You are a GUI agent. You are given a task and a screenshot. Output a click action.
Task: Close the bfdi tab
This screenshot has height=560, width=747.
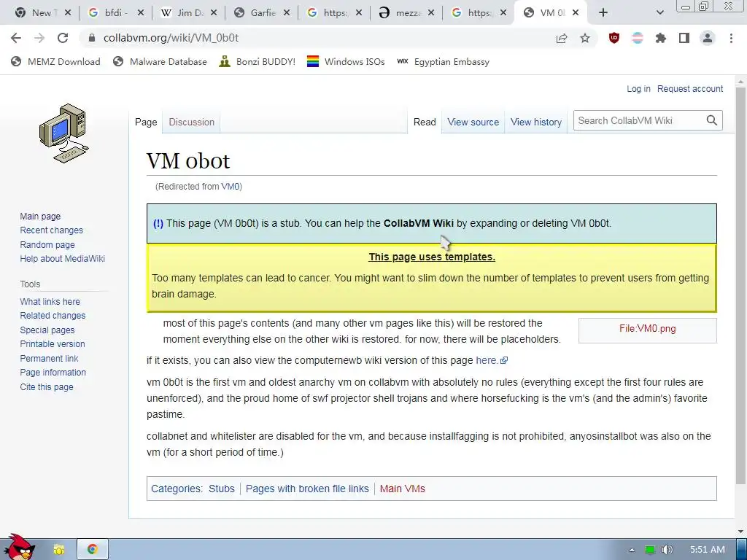coord(140,13)
